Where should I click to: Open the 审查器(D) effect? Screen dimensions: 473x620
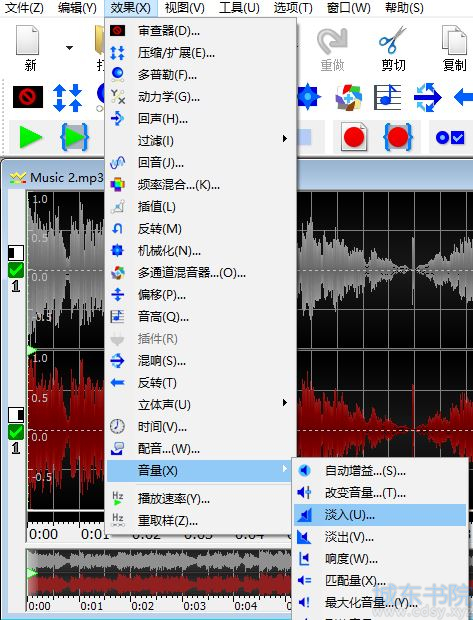[x=201, y=30]
